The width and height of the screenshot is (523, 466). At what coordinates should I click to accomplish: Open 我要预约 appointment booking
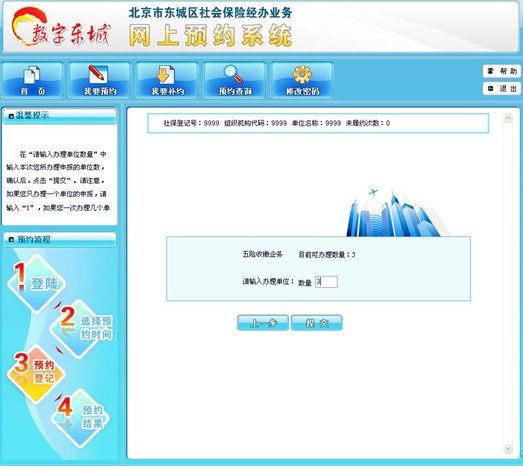point(99,80)
